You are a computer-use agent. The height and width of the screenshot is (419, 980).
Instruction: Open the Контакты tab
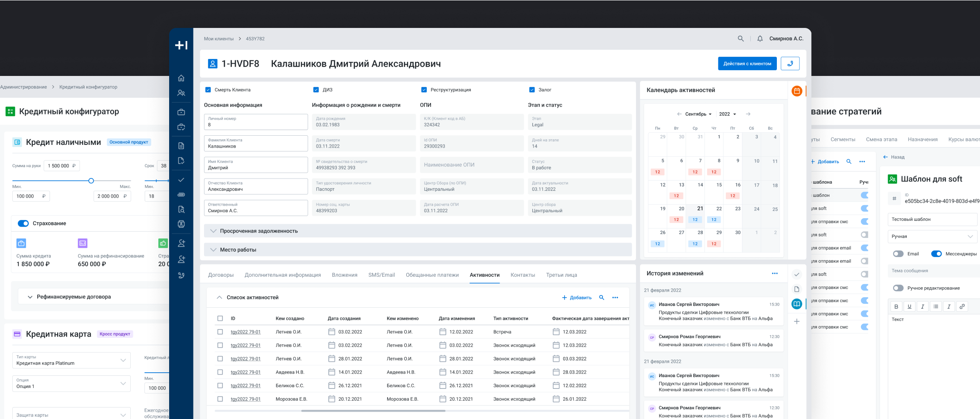click(523, 275)
